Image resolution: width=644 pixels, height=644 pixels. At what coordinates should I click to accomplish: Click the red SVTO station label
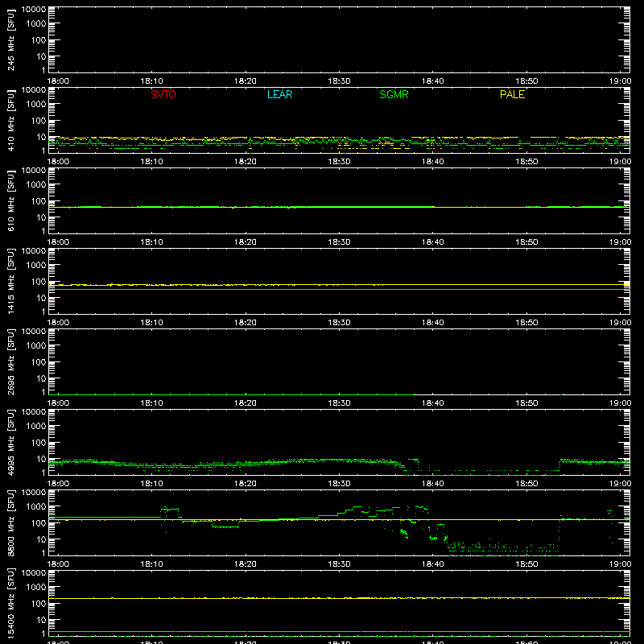click(163, 94)
